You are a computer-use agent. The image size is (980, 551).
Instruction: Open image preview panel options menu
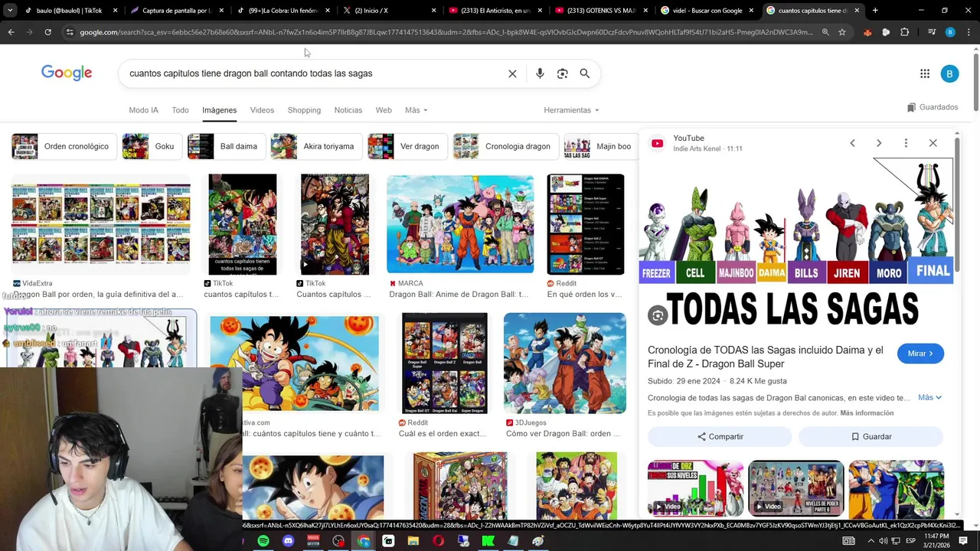tap(906, 143)
